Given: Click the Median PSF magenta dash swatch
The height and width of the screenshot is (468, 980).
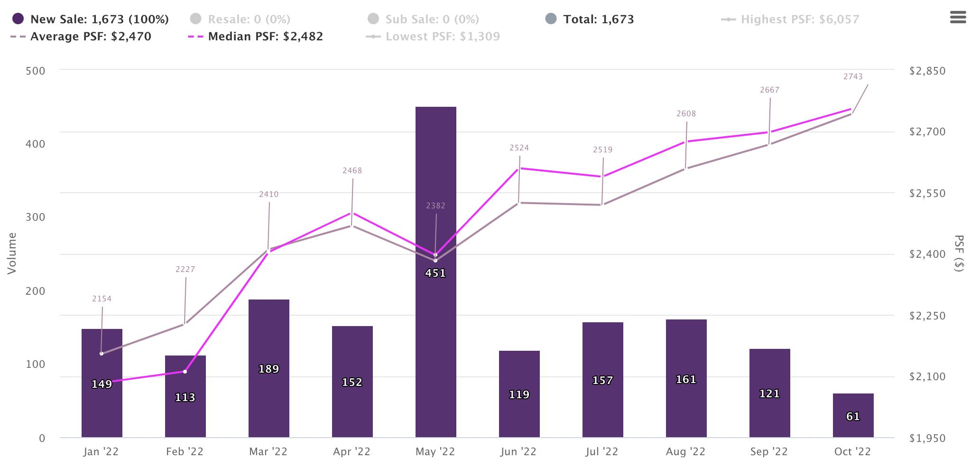Looking at the screenshot, I should click(x=195, y=37).
